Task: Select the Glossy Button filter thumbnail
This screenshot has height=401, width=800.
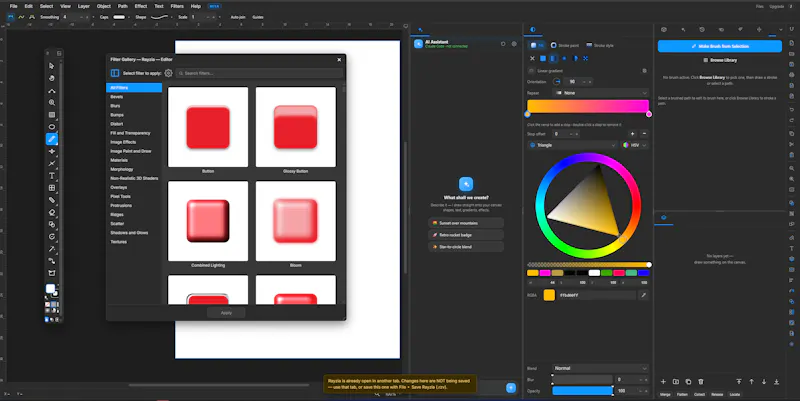Action: [296, 127]
